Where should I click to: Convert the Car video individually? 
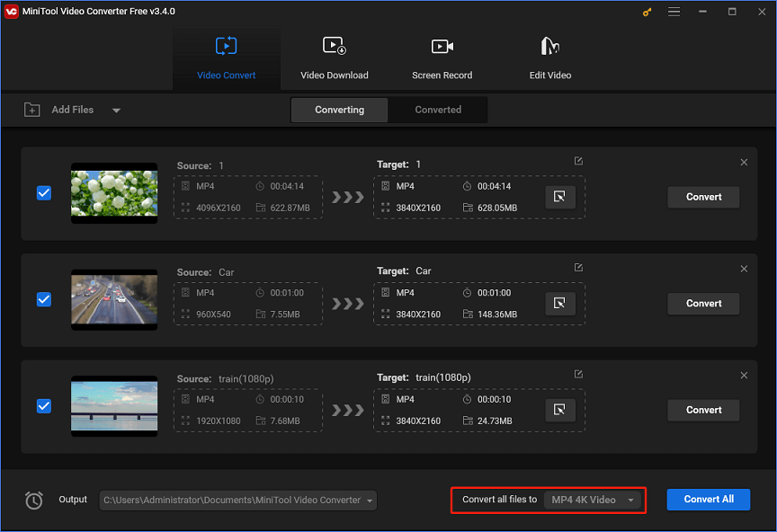point(702,303)
